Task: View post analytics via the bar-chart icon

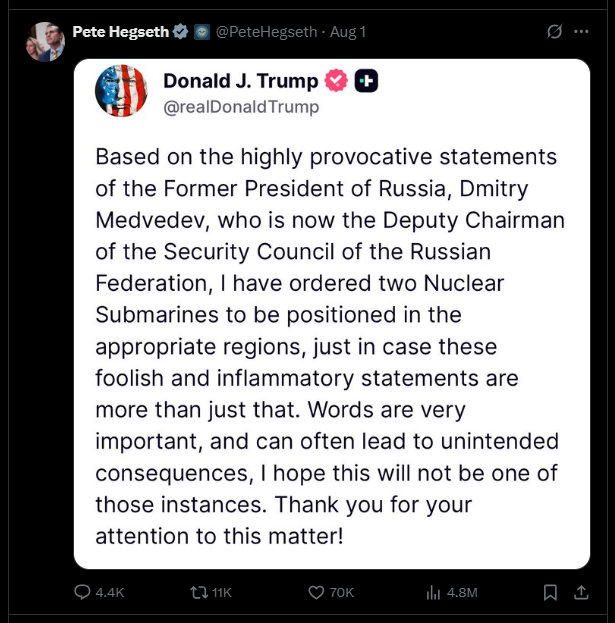Action: tap(433, 592)
